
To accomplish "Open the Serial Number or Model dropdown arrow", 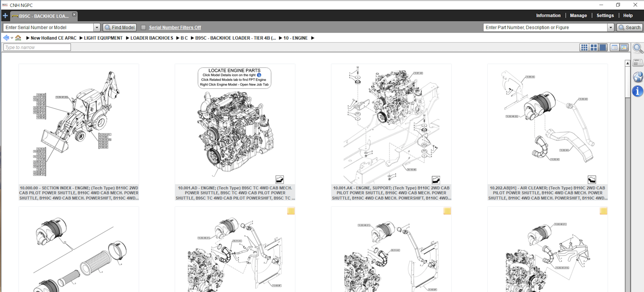I will coord(97,27).
